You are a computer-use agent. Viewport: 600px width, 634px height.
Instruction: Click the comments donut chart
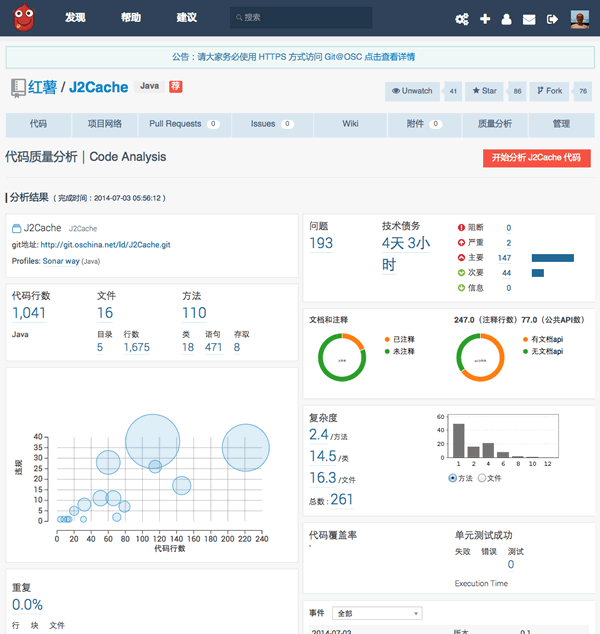point(342,357)
